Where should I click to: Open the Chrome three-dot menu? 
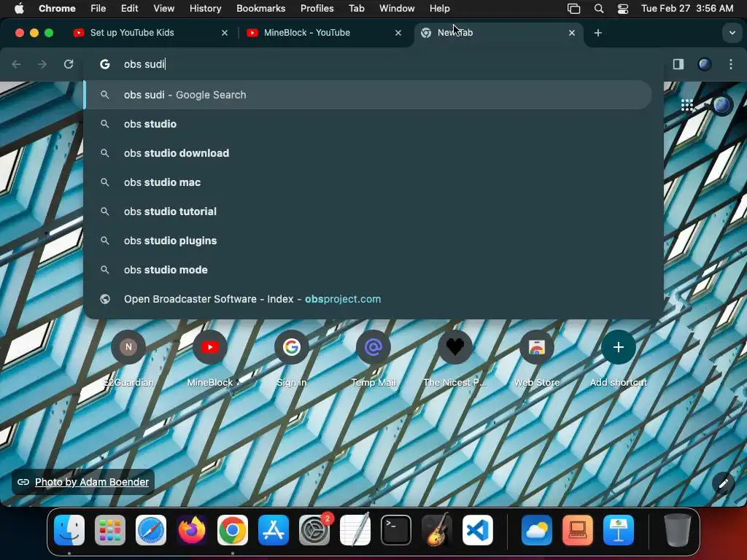pos(731,64)
